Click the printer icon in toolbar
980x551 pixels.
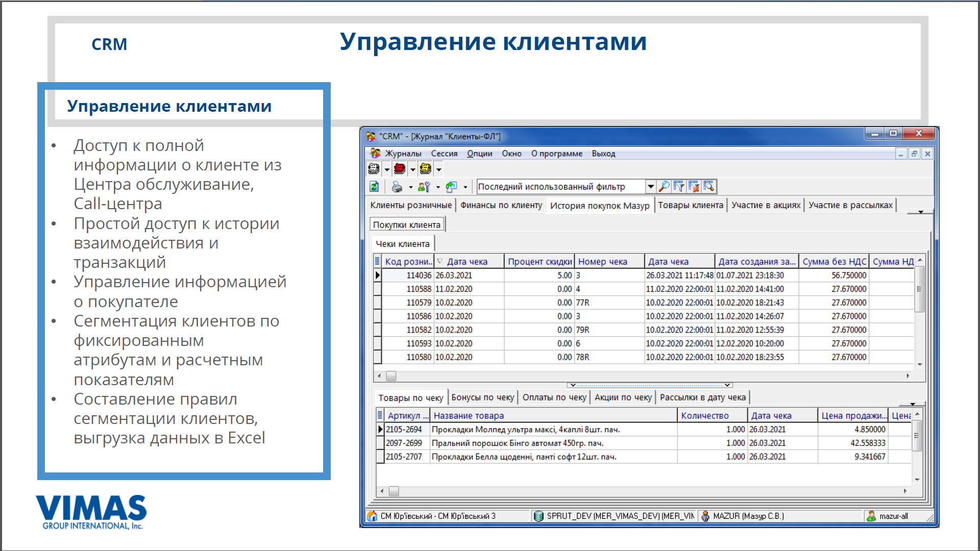tap(397, 187)
